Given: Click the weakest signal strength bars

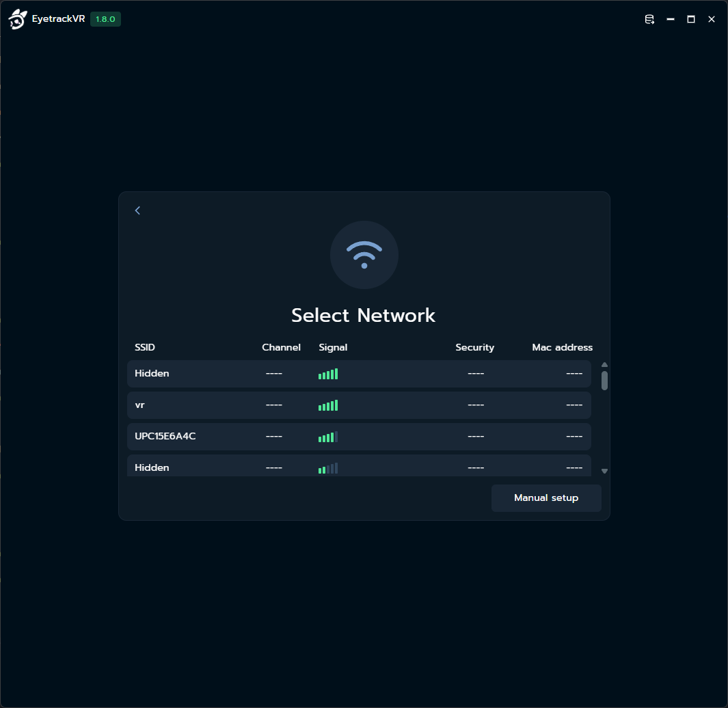Looking at the screenshot, I should [328, 468].
